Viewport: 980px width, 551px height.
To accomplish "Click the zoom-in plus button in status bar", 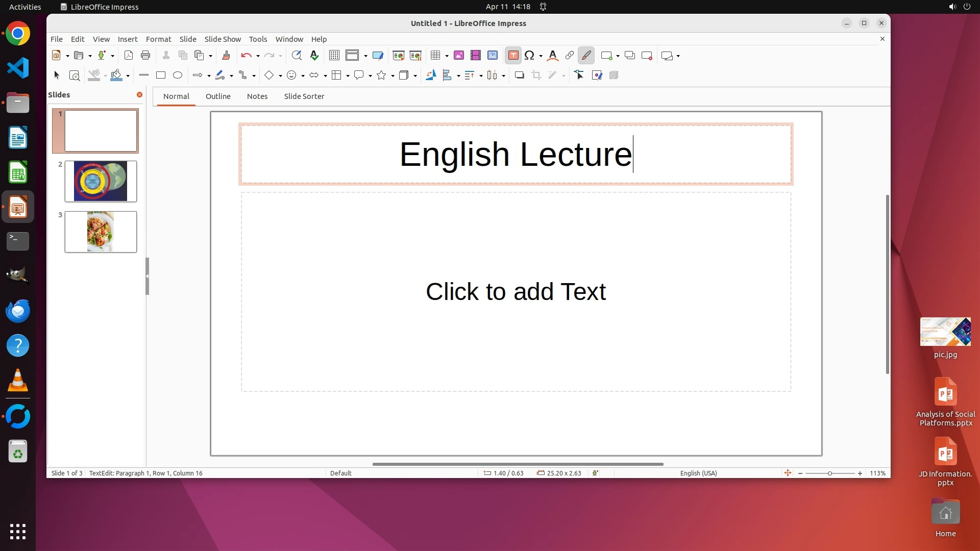I will point(860,473).
